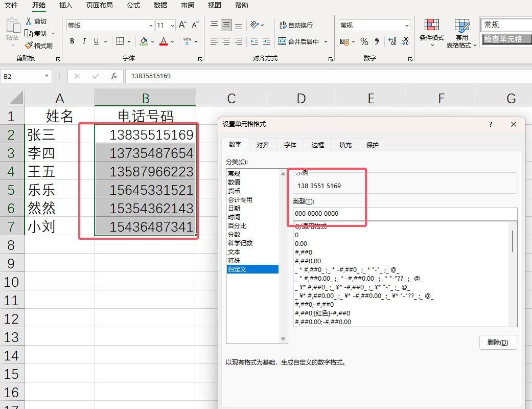Click the accounting number format icon
Image resolution: width=532 pixels, height=409 pixels.
tap(344, 42)
